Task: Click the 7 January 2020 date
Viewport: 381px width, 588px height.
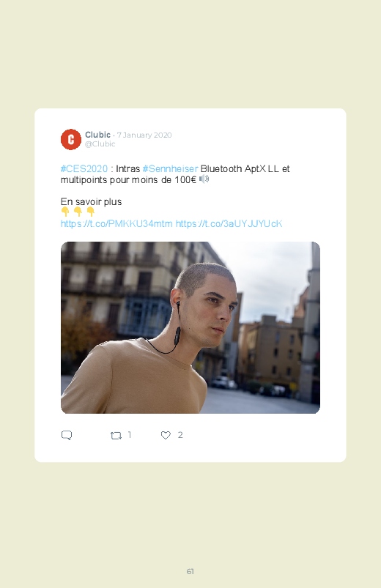Action: (144, 135)
